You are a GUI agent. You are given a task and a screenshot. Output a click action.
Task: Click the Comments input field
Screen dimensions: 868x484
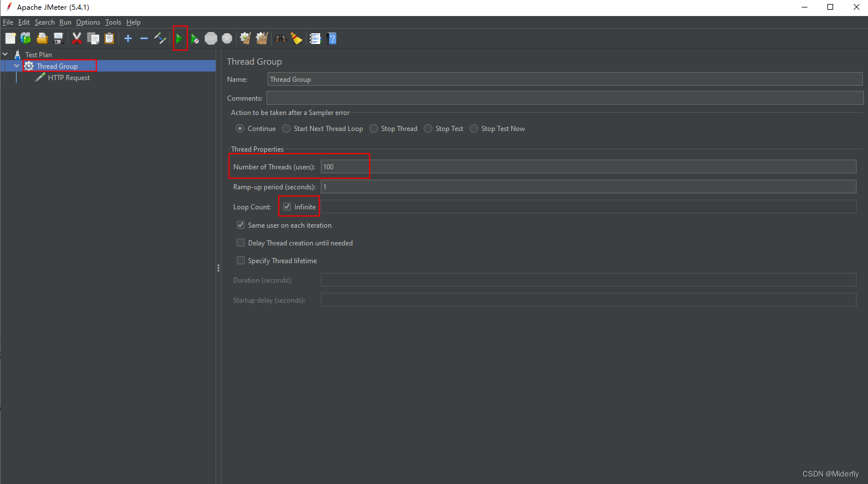(565, 98)
